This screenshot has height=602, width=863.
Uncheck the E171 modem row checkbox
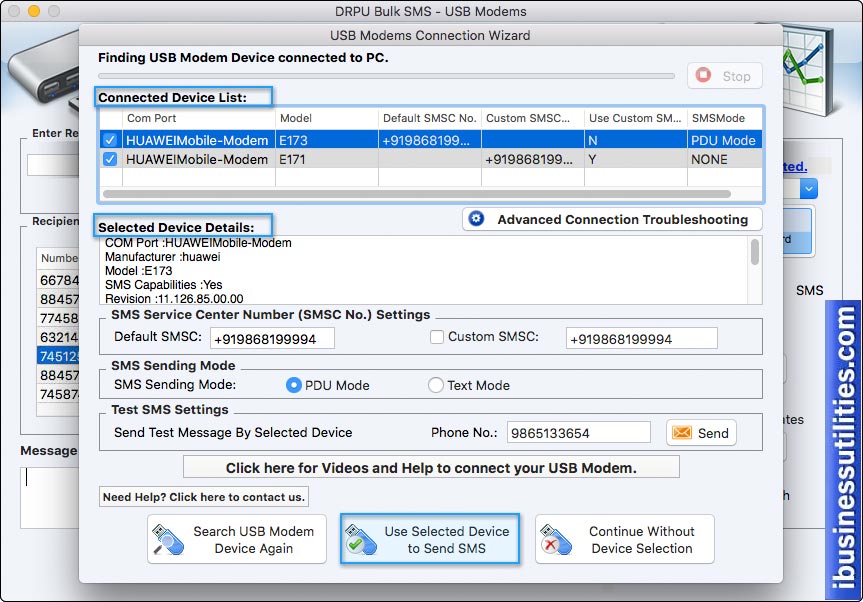click(110, 159)
